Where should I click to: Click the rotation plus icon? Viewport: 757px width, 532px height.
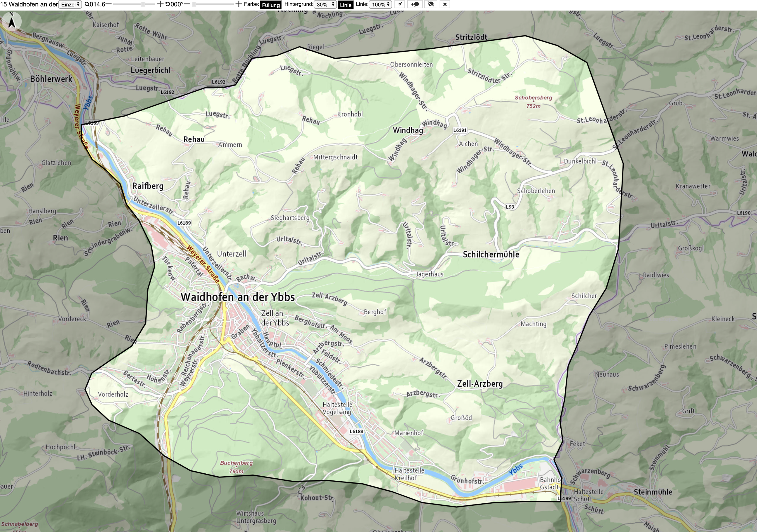coord(238,4)
